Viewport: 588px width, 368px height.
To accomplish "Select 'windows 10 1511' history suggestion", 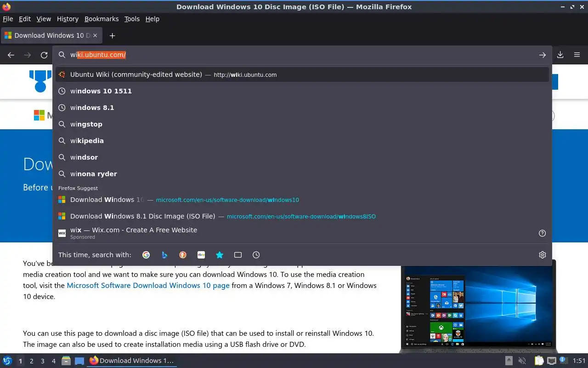I will point(302,91).
